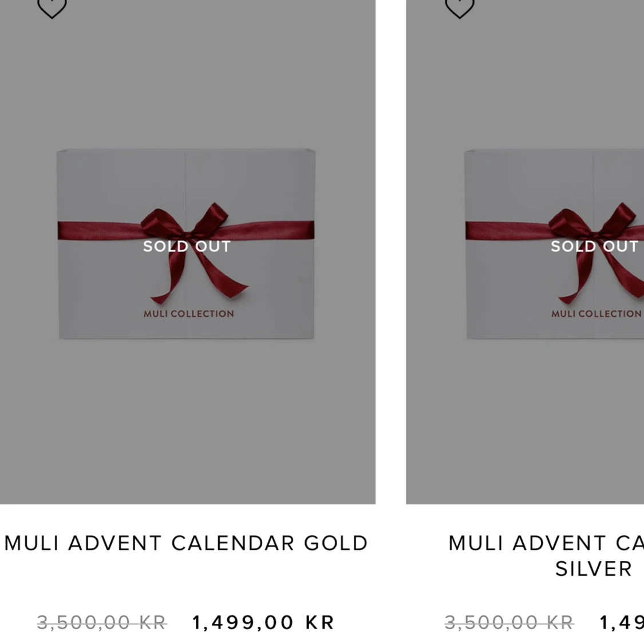Screen dimensions: 644x644
Task: Open the MULI ADVENT CALENDAR GOLD title link
Action: pyautogui.click(x=186, y=543)
